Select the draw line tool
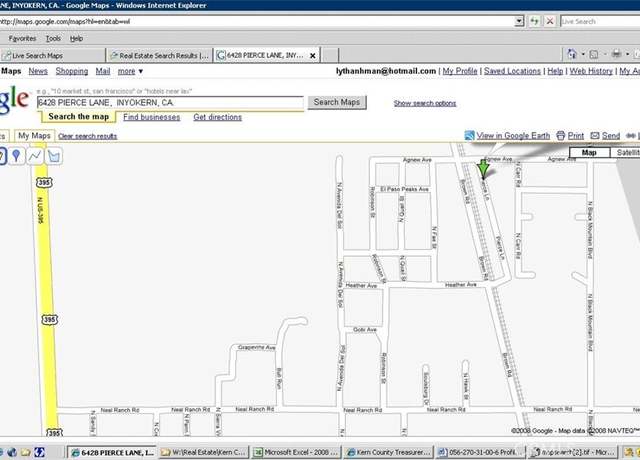Image resolution: width=640 pixels, height=460 pixels. click(35, 156)
